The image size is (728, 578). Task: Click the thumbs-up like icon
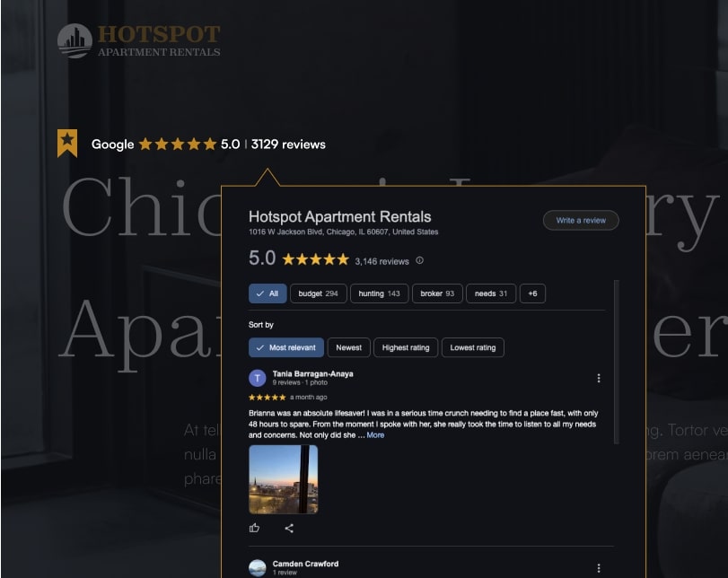point(254,528)
